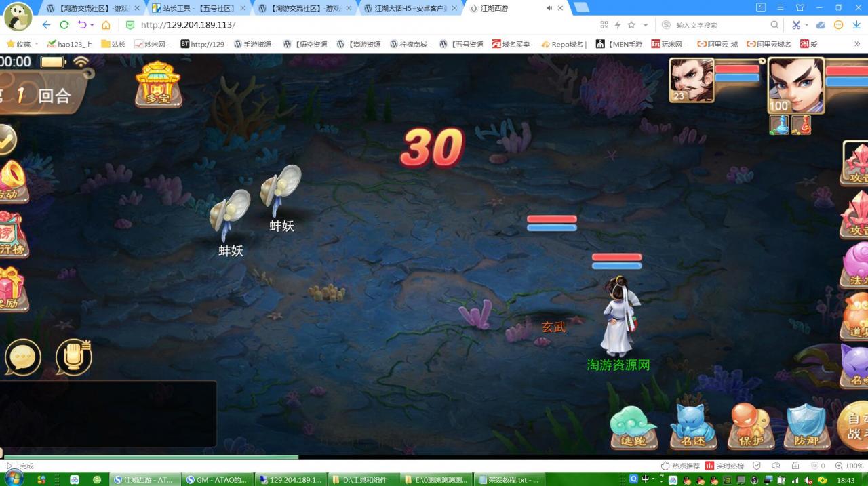Switch to GM - ATAO taskbar window
The width and height of the screenshot is (868, 486).
click(x=217, y=479)
